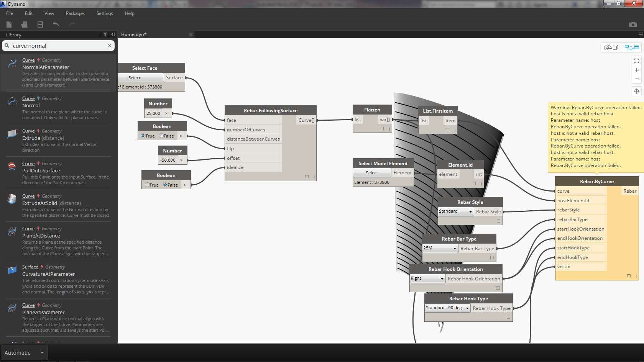Viewport: 644px width, 362px height.
Task: Click the PullOntoSurface node icon
Action: 12,166
